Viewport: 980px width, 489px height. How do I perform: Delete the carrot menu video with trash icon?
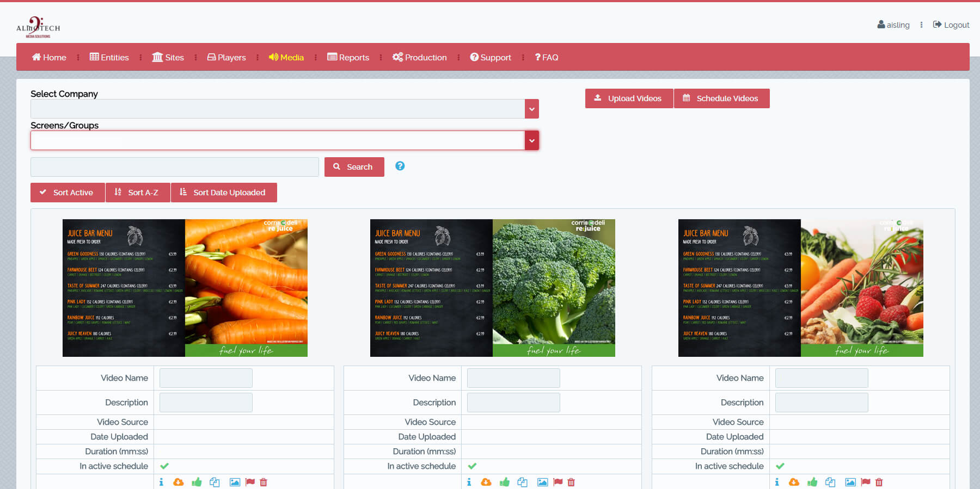(x=264, y=482)
